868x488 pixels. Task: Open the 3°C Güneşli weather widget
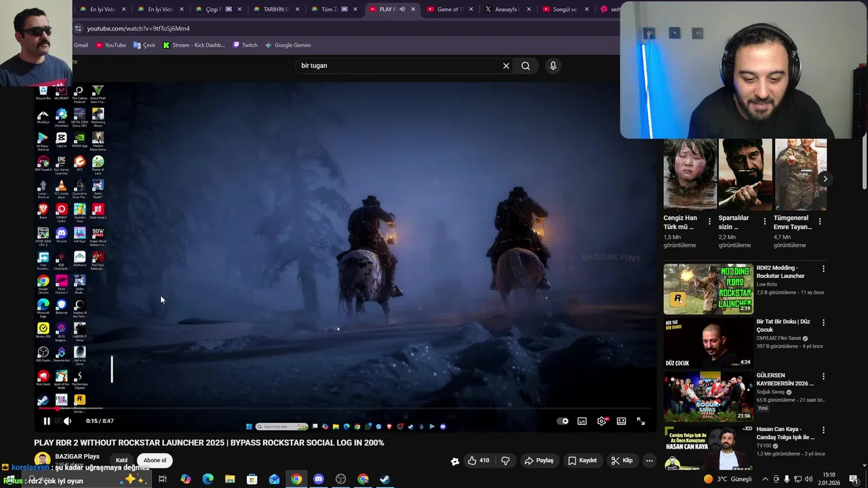[728, 479]
